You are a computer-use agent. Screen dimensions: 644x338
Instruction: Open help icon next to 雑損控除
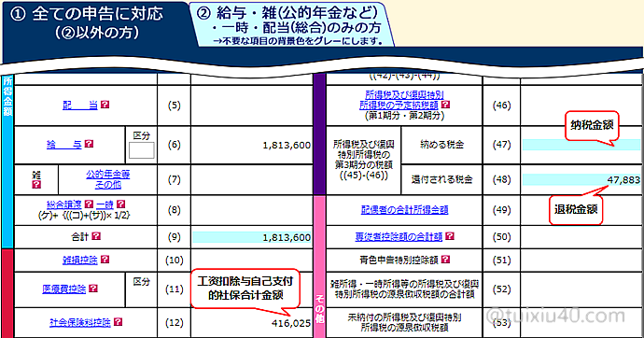(105, 260)
